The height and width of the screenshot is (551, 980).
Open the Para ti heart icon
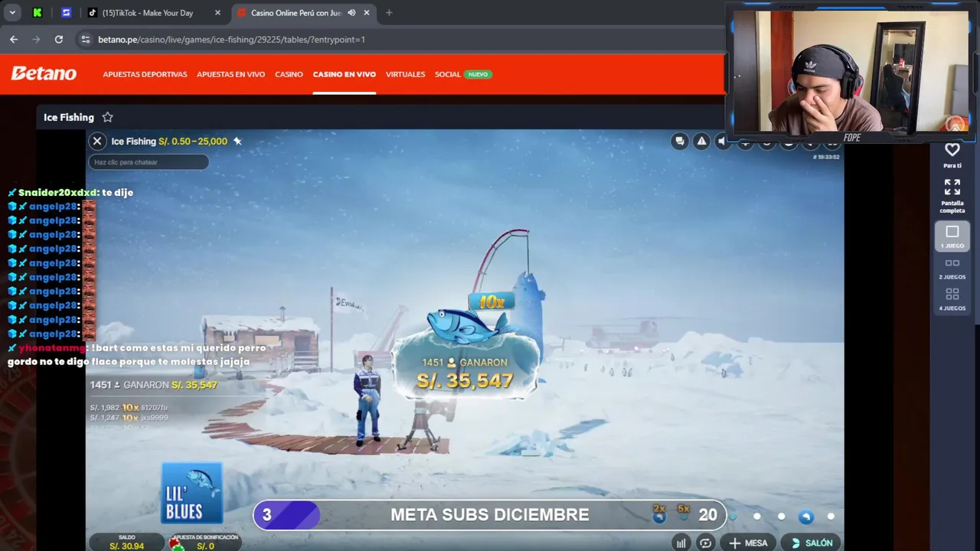952,154
